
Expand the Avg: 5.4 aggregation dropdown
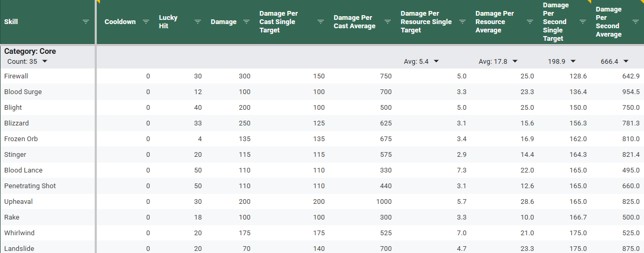[436, 62]
